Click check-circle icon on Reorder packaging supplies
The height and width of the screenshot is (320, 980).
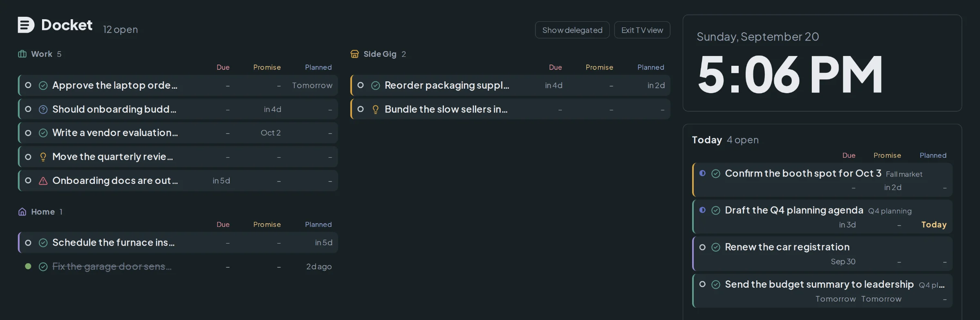(376, 85)
